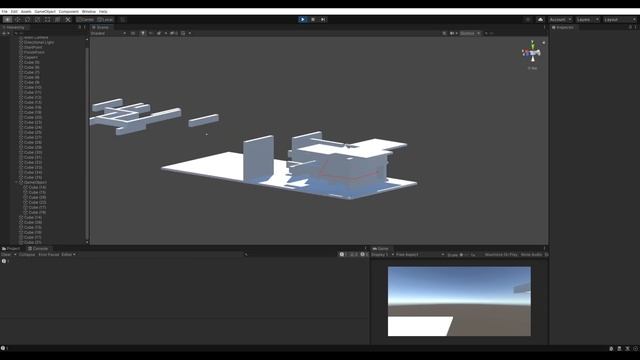The height and width of the screenshot is (360, 640).
Task: Open the Console Editor dropdown
Action: [68, 255]
